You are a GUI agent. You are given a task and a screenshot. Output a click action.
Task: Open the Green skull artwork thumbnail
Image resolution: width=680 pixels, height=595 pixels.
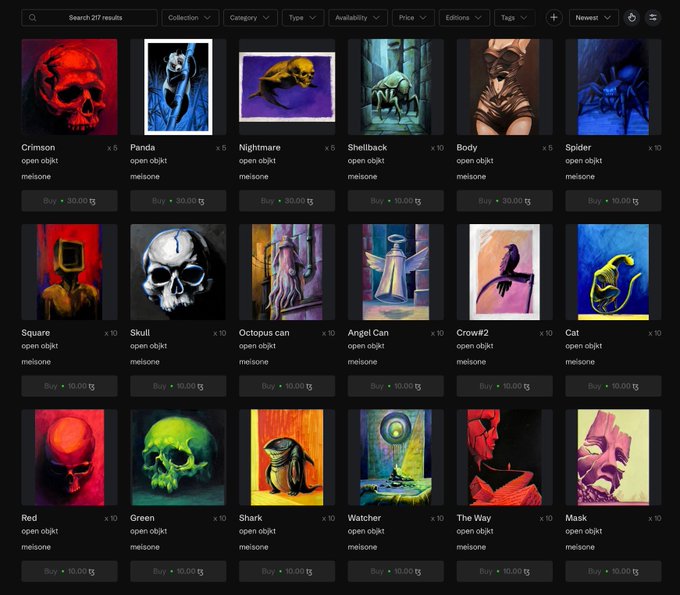(x=178, y=458)
